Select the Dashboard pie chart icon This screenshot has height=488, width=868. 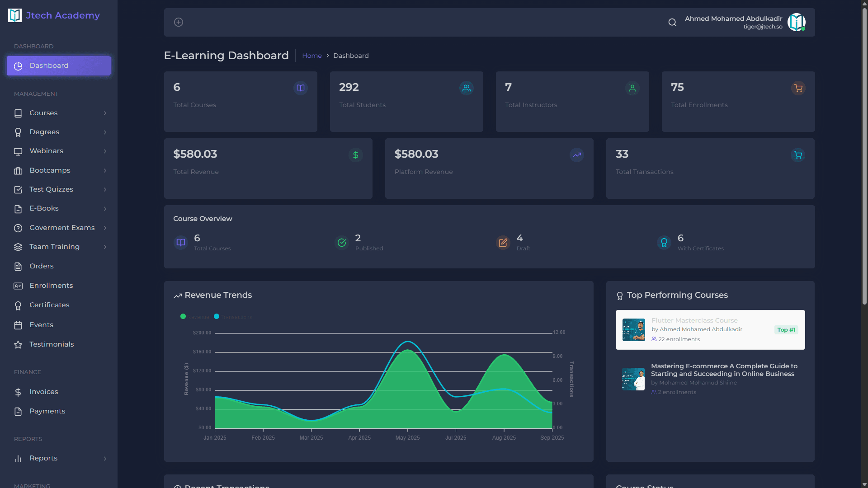[18, 66]
